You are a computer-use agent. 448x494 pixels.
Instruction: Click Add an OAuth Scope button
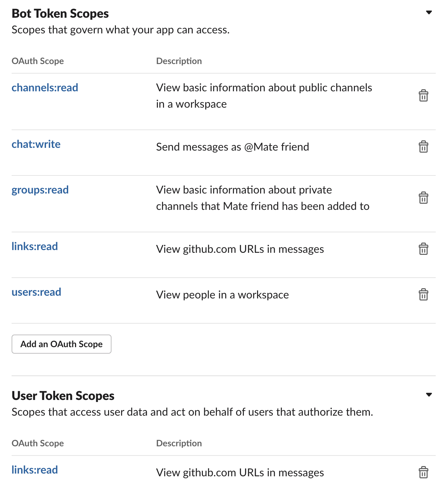click(x=61, y=344)
